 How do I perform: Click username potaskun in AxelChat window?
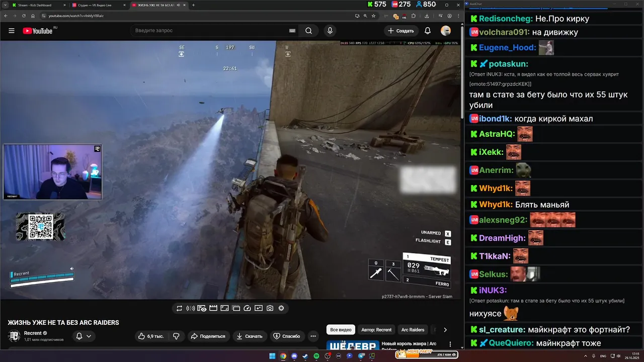tap(508, 64)
